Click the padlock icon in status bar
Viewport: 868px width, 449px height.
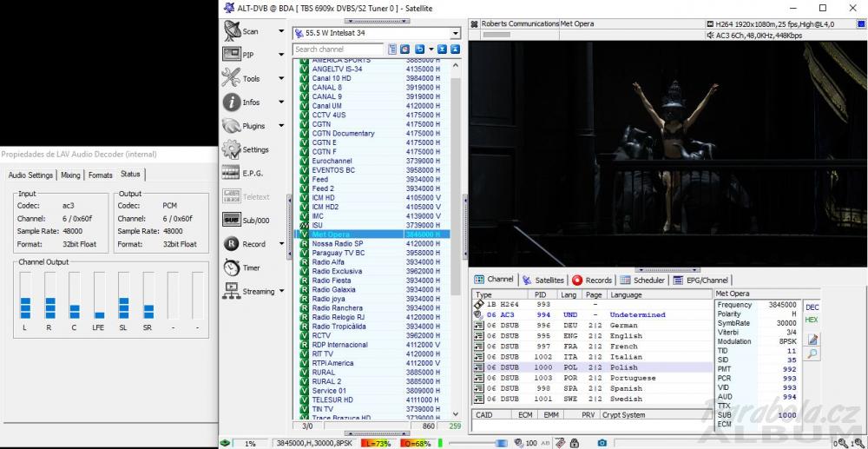click(x=574, y=443)
